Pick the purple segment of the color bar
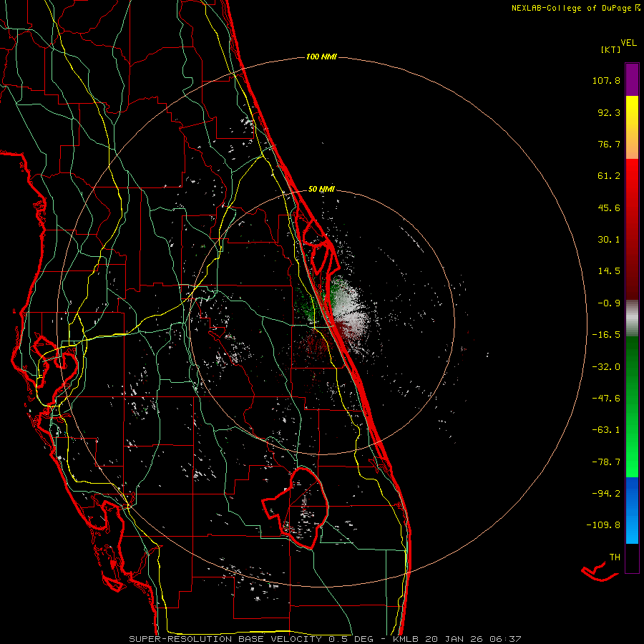 click(x=632, y=79)
